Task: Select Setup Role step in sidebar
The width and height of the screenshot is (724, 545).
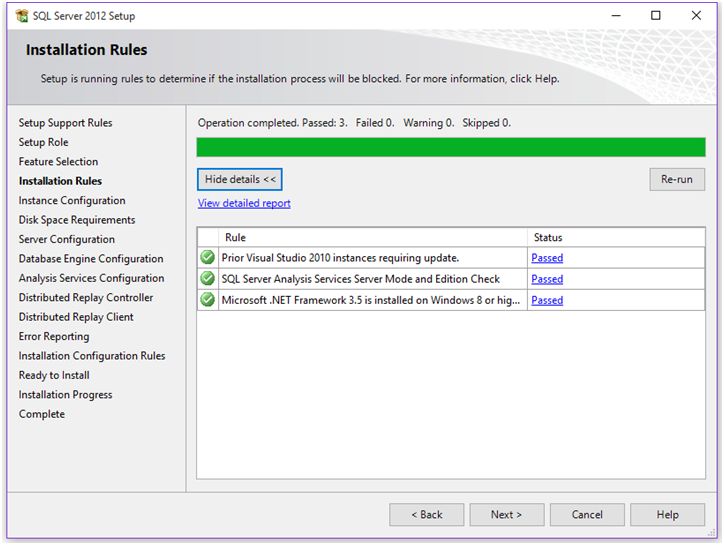Action: pyautogui.click(x=43, y=142)
